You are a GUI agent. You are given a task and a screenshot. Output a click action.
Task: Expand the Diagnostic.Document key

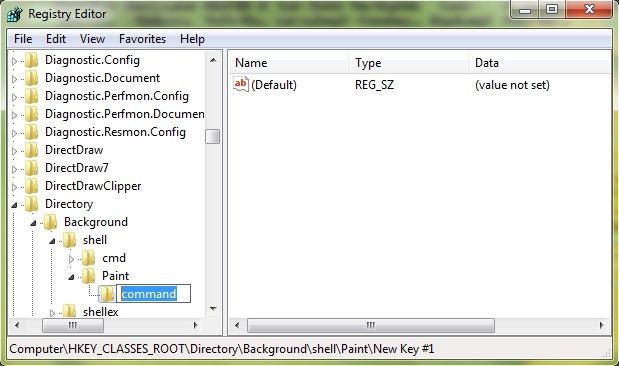(15, 79)
